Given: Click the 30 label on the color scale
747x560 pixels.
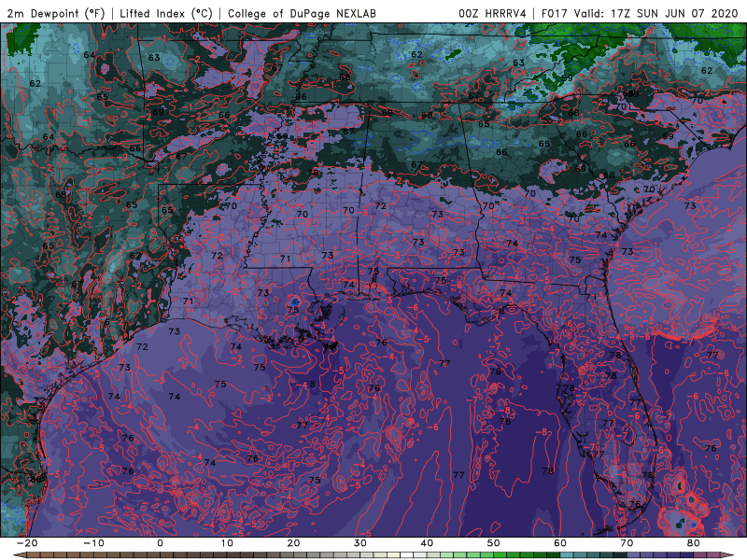Looking at the screenshot, I should coord(360,543).
